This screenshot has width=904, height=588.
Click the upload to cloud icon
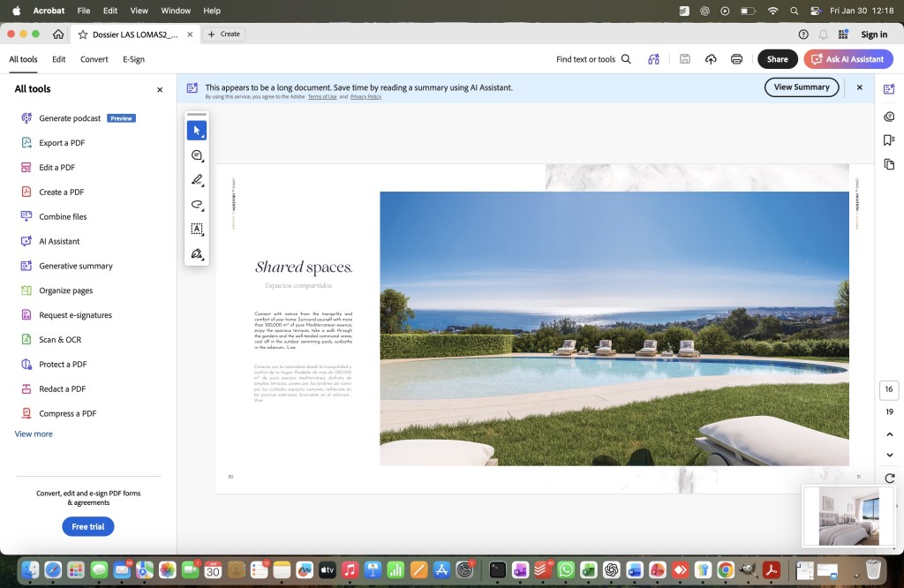click(x=711, y=59)
